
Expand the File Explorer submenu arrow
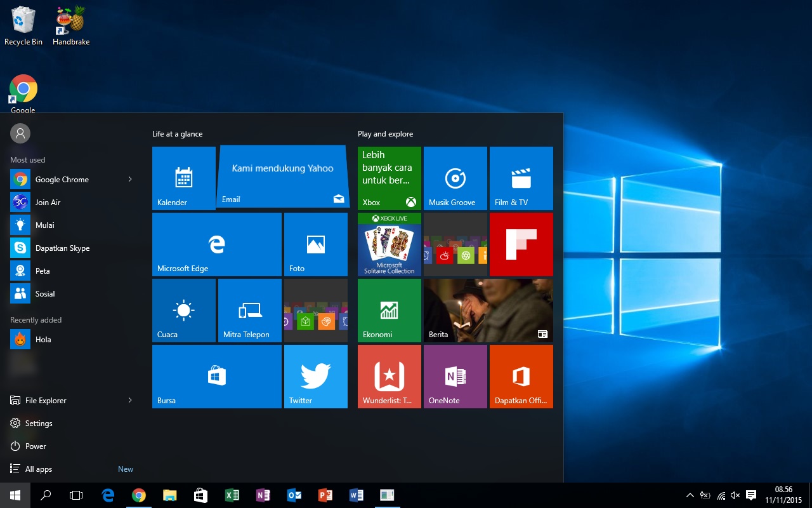[x=130, y=400]
